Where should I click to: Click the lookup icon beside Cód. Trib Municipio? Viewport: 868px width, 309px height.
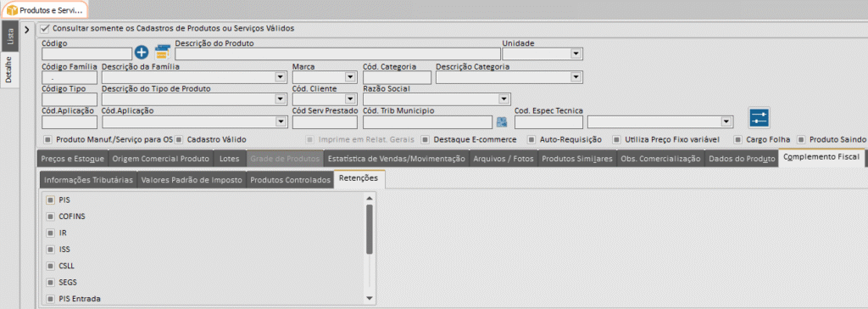[502, 122]
